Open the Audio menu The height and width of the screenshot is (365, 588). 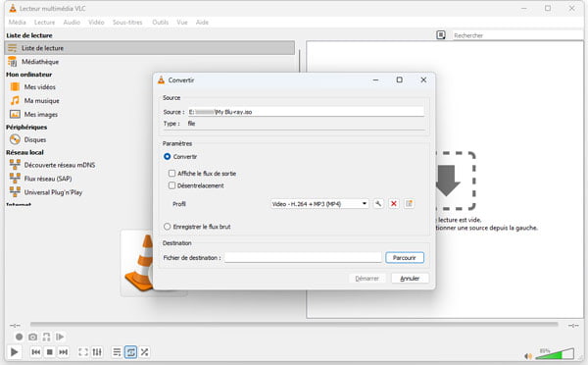[72, 23]
